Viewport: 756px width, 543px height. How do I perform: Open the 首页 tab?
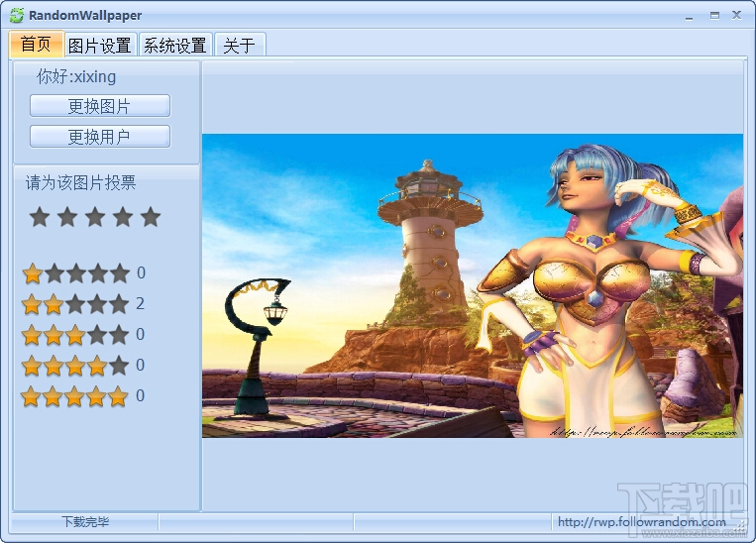[36, 45]
